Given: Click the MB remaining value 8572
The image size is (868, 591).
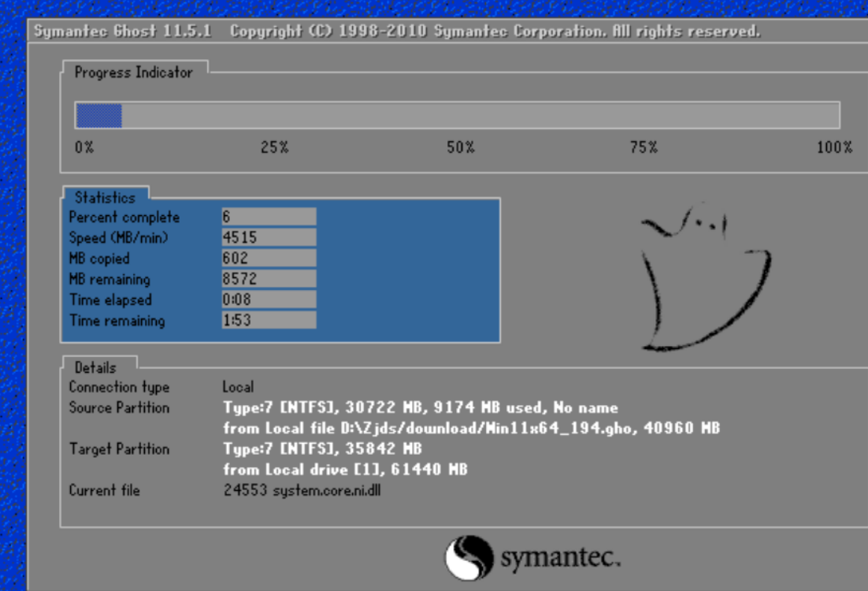Looking at the screenshot, I should point(269,279).
